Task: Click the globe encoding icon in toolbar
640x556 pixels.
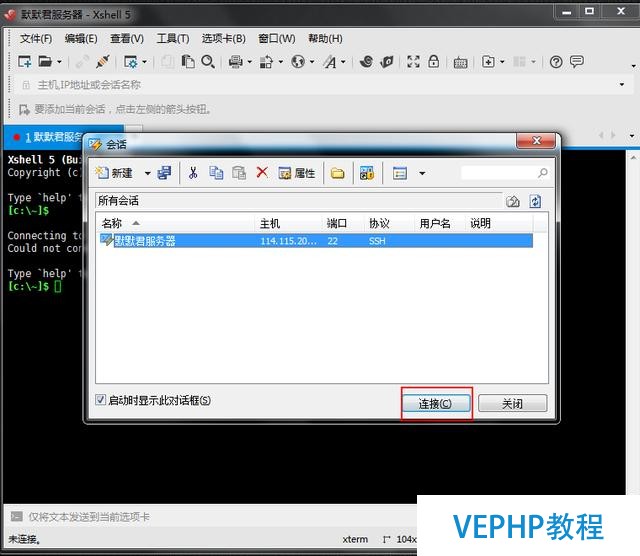Action: pyautogui.click(x=298, y=62)
